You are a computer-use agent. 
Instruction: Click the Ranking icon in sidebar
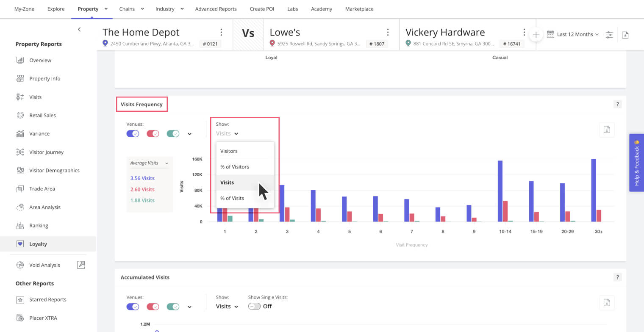tap(20, 225)
